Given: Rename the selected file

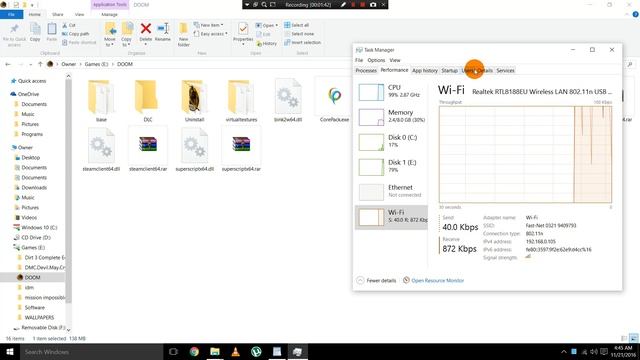Looking at the screenshot, I should [163, 32].
